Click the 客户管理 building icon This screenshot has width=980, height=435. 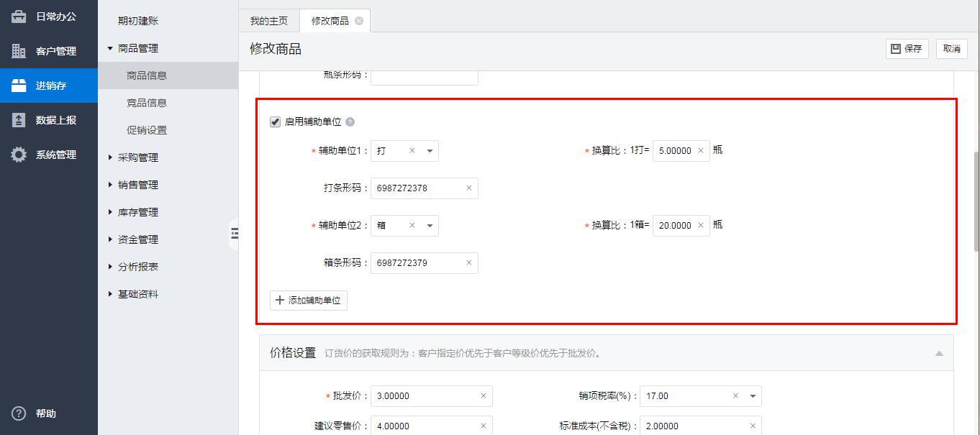pos(19,51)
